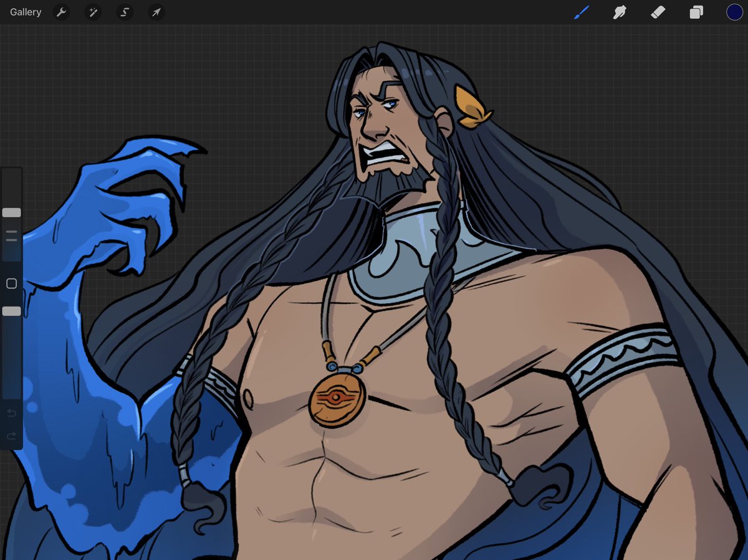Open the Actions wrench menu
The width and height of the screenshot is (748, 560).
pos(62,12)
